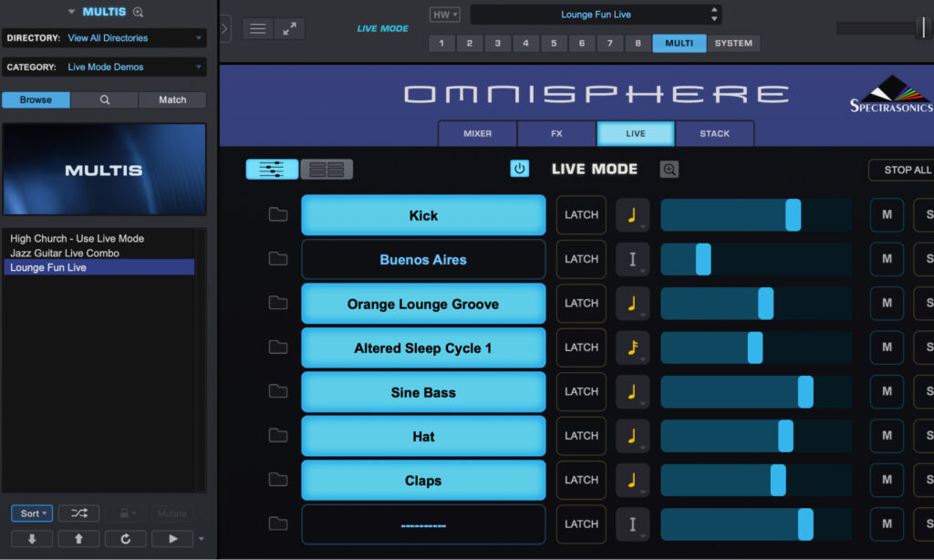
Task: Click the hamburger menu icon in the header
Action: 256,28
